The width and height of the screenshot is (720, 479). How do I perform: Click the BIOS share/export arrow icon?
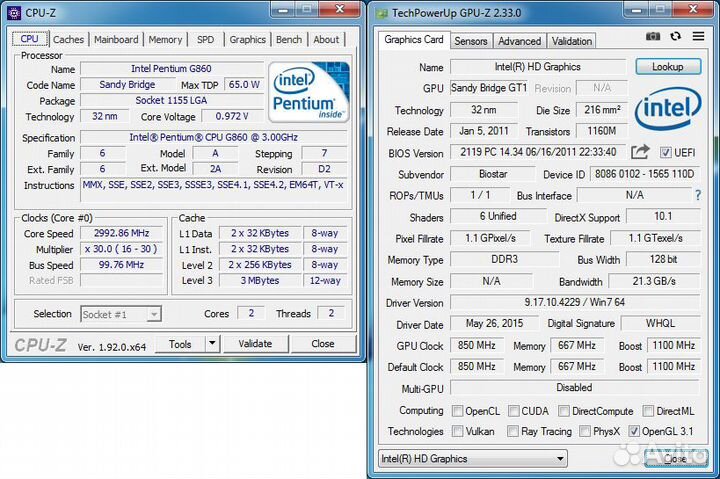pyautogui.click(x=640, y=152)
